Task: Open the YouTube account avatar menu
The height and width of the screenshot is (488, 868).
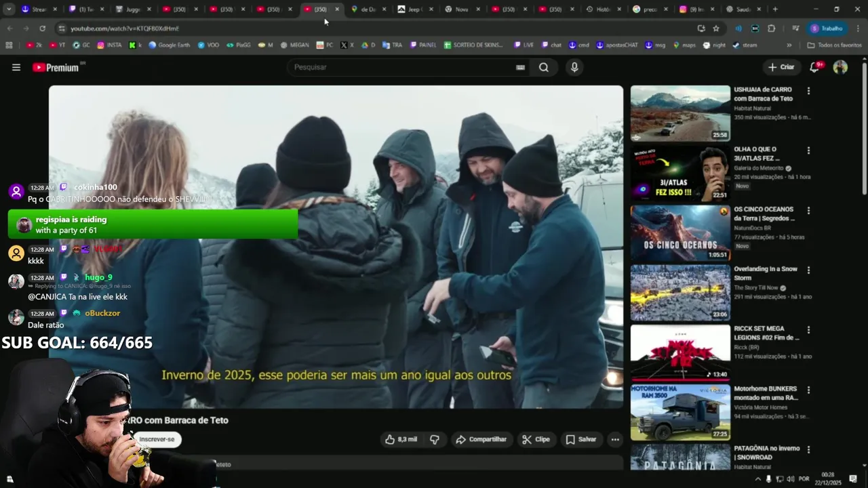Action: click(840, 67)
